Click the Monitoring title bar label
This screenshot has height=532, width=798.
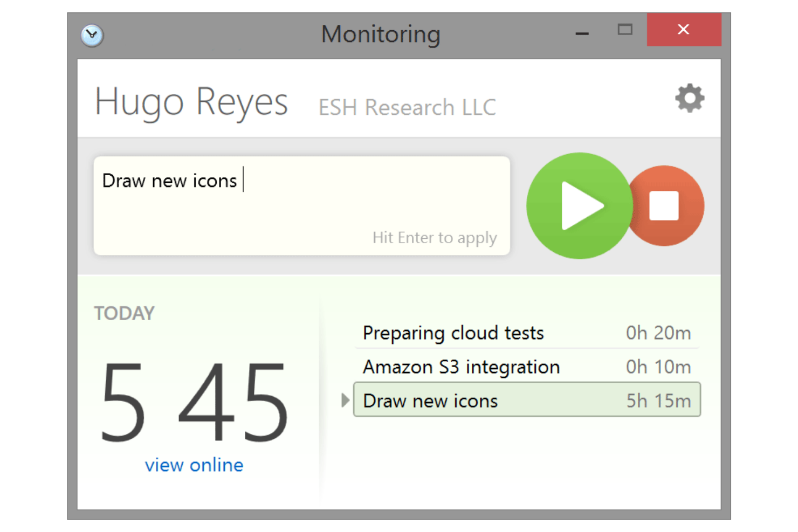(x=381, y=34)
